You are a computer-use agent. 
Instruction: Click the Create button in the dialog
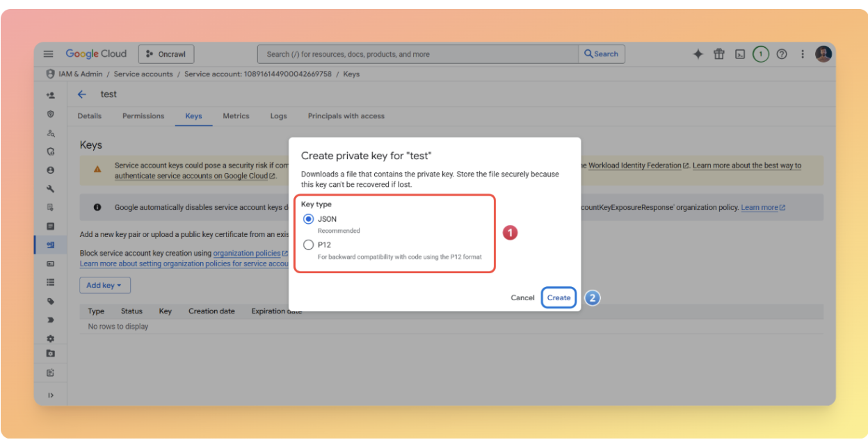click(558, 297)
